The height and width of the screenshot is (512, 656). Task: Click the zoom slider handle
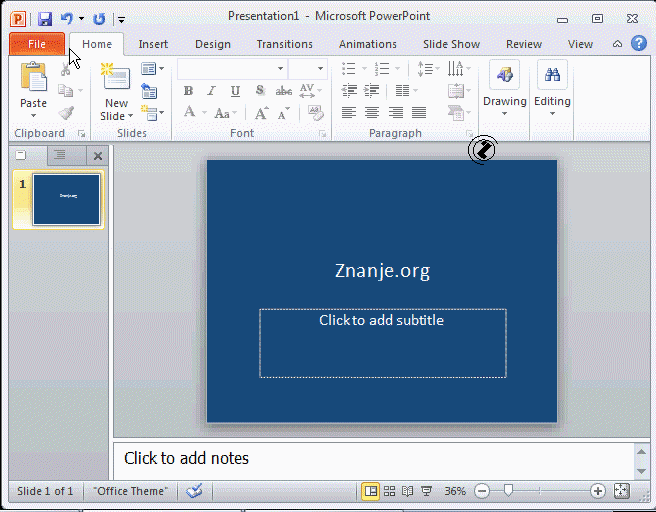click(508, 491)
